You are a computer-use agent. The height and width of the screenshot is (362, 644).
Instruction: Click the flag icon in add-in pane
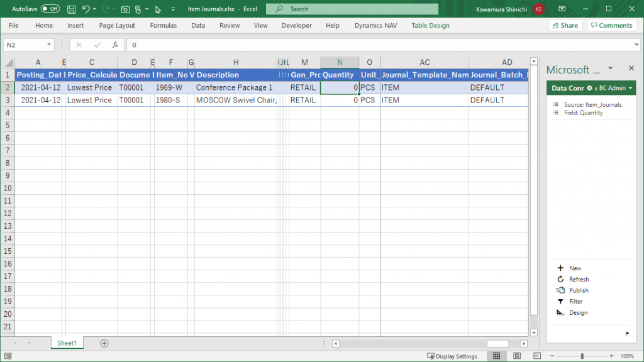click(x=626, y=334)
